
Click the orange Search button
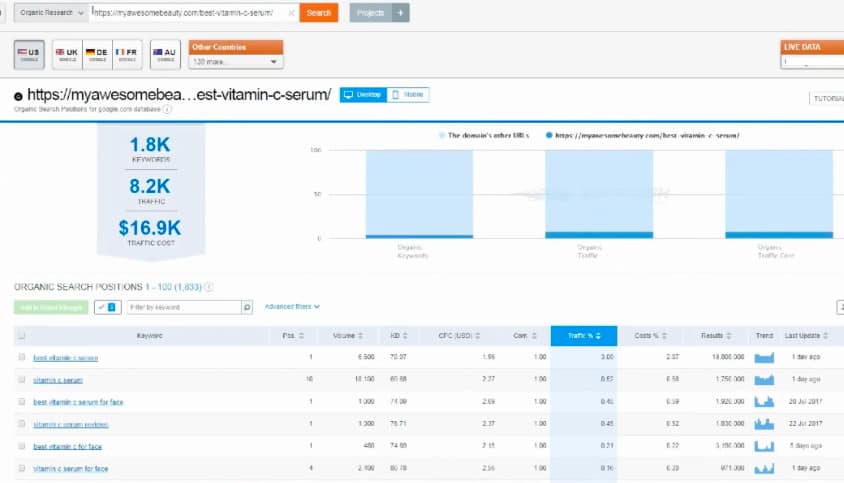coord(319,12)
